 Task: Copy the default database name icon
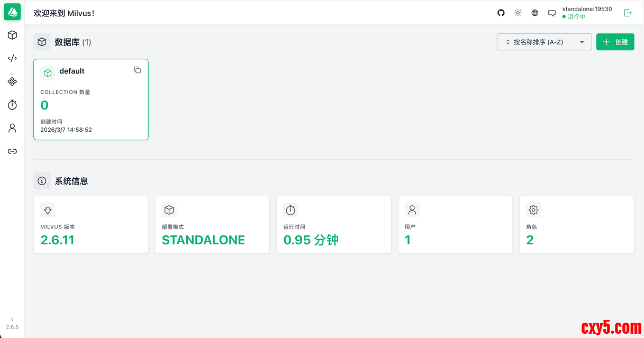pyautogui.click(x=138, y=70)
